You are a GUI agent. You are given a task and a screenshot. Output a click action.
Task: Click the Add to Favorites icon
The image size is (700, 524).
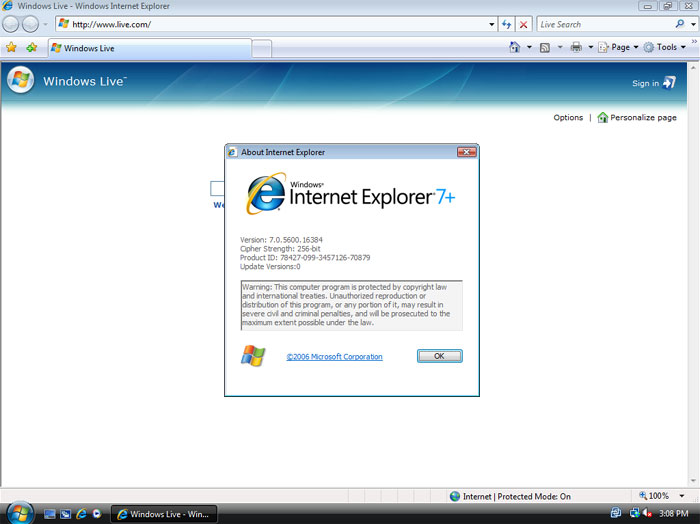pyautogui.click(x=32, y=47)
